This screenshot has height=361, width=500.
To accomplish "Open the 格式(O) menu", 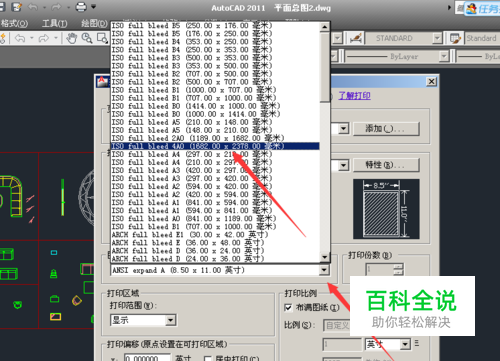I will coord(14,23).
